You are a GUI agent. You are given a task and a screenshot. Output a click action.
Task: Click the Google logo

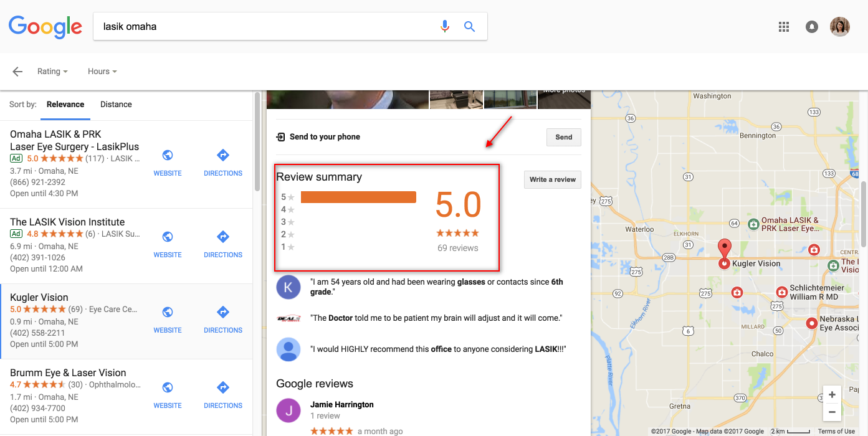(x=45, y=27)
